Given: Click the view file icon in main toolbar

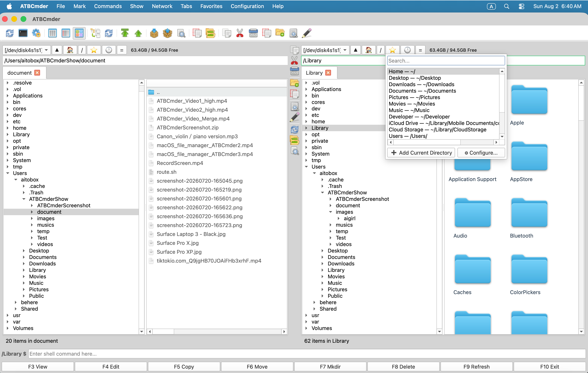Looking at the screenshot, I should click(294, 33).
